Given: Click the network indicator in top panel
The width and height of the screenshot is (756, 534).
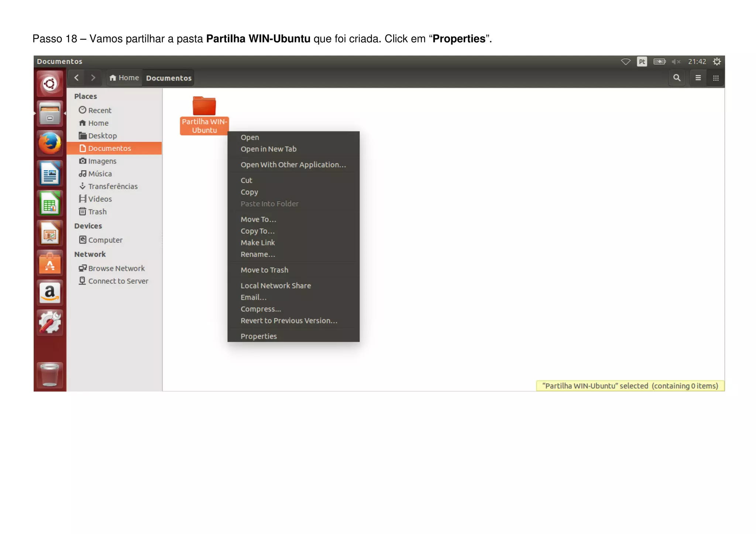Looking at the screenshot, I should point(625,62).
